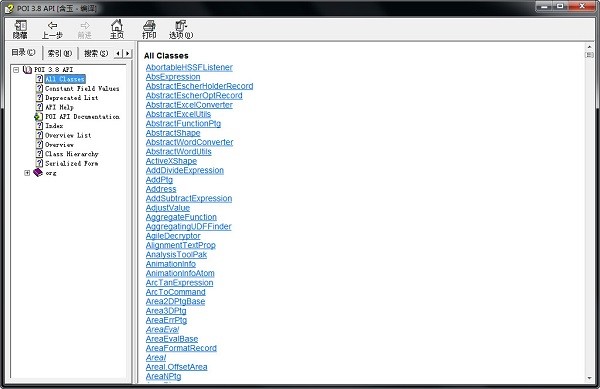Switch to the Search tab

tap(96, 53)
